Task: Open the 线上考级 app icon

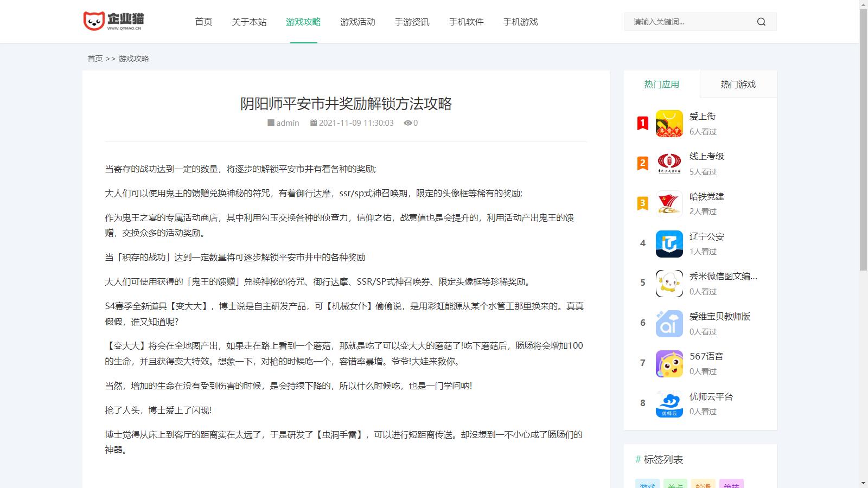Action: 669,164
